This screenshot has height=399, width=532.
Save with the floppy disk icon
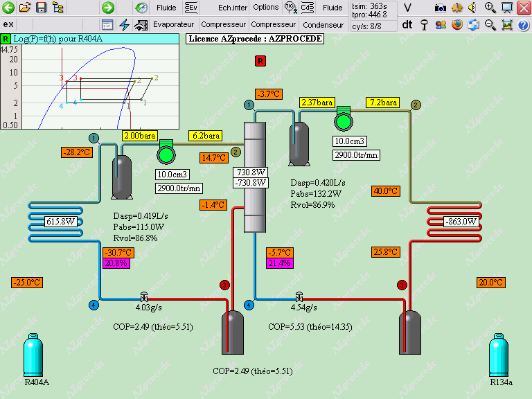point(41,7)
